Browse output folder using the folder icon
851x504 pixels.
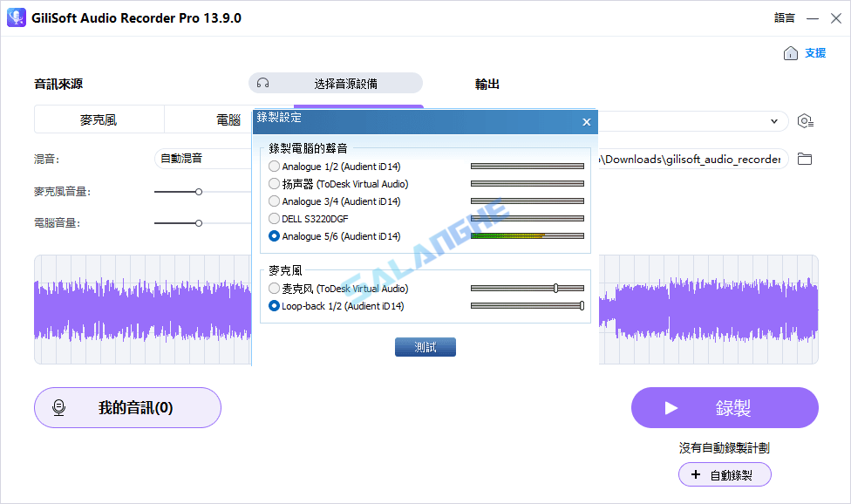pyautogui.click(x=805, y=159)
